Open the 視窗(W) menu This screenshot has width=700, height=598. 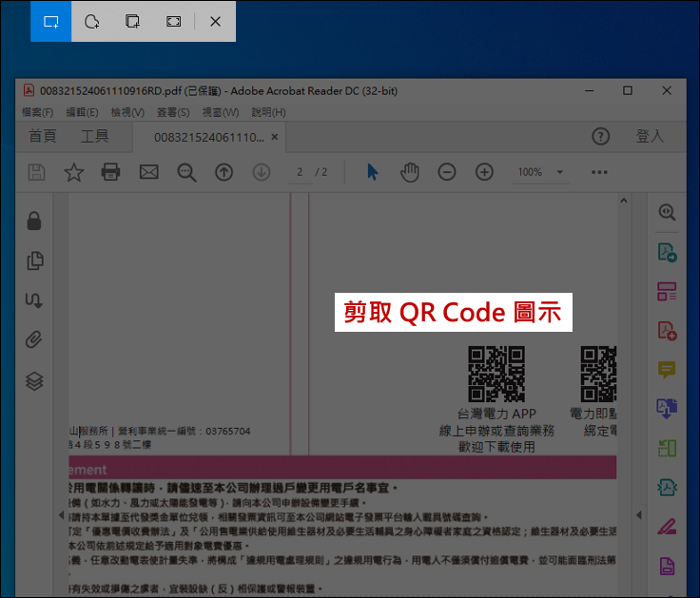[221, 112]
